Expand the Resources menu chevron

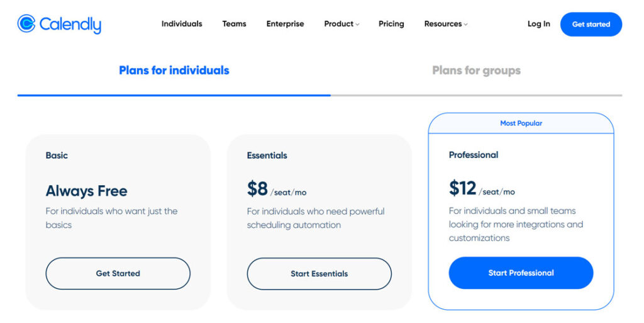click(466, 25)
